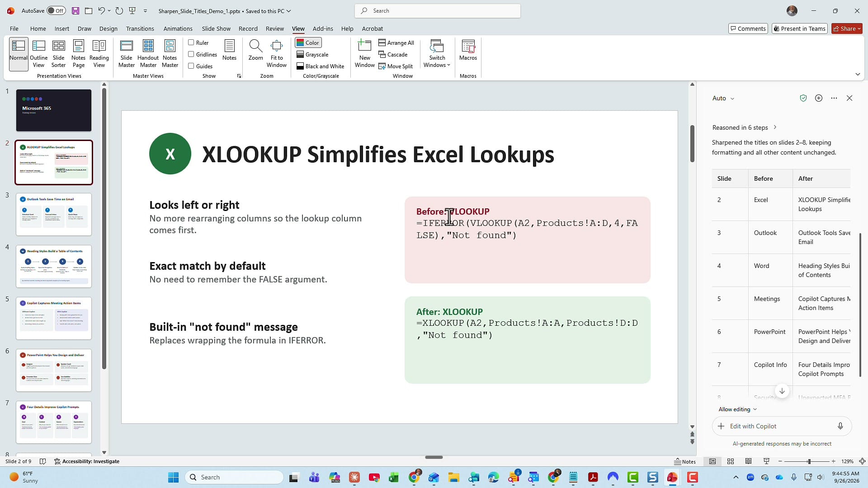868x488 pixels.
Task: Open the Macros dialog
Action: 468,50
